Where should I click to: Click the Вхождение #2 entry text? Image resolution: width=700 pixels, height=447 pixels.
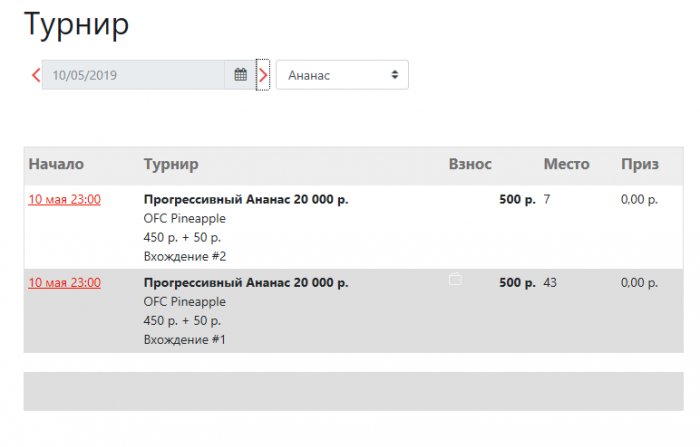coord(185,256)
